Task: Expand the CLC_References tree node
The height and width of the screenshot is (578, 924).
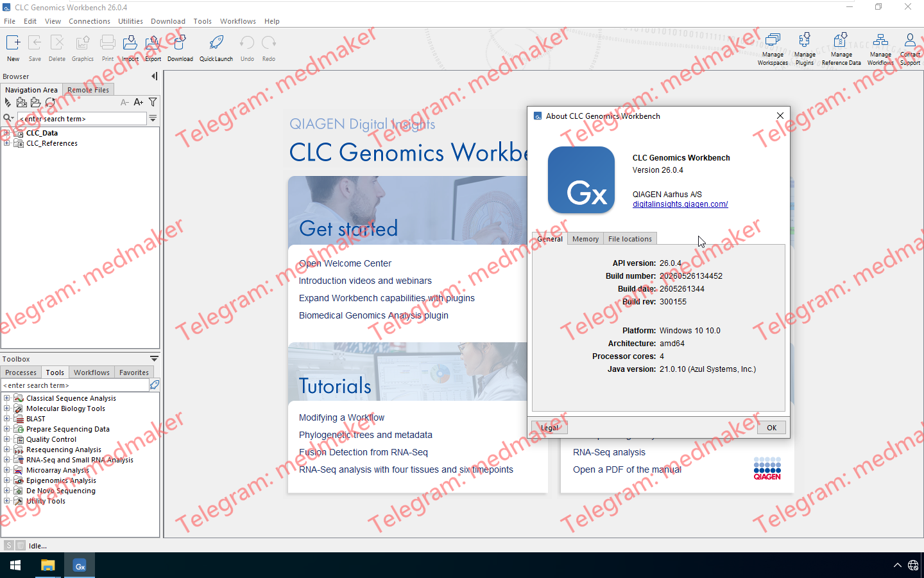Action: point(6,143)
